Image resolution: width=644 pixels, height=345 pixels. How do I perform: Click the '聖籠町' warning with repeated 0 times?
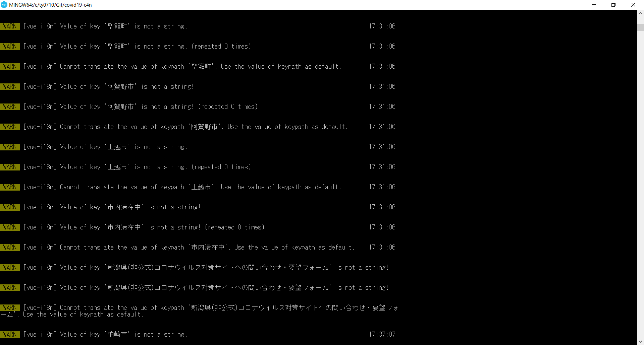[x=137, y=46]
